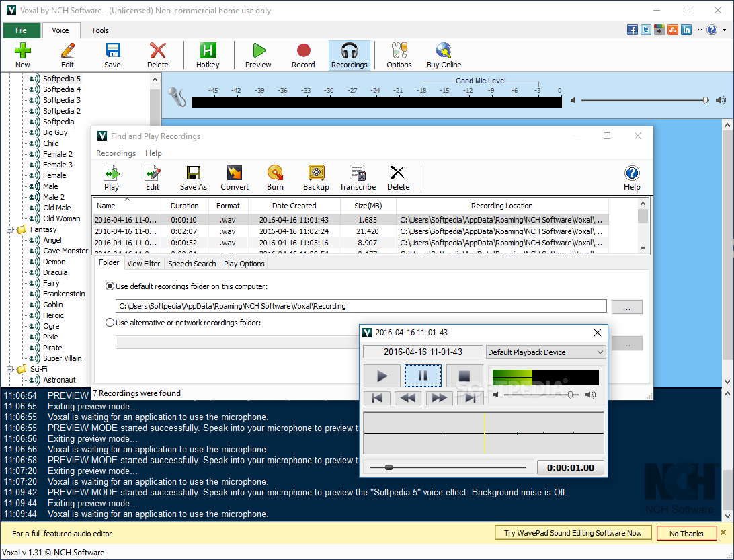The image size is (734, 560).
Task: Burn recording to disc
Action: click(276, 178)
